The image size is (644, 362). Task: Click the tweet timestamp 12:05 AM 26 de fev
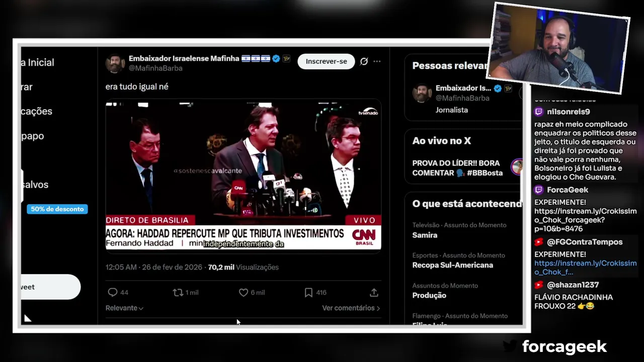click(x=153, y=267)
